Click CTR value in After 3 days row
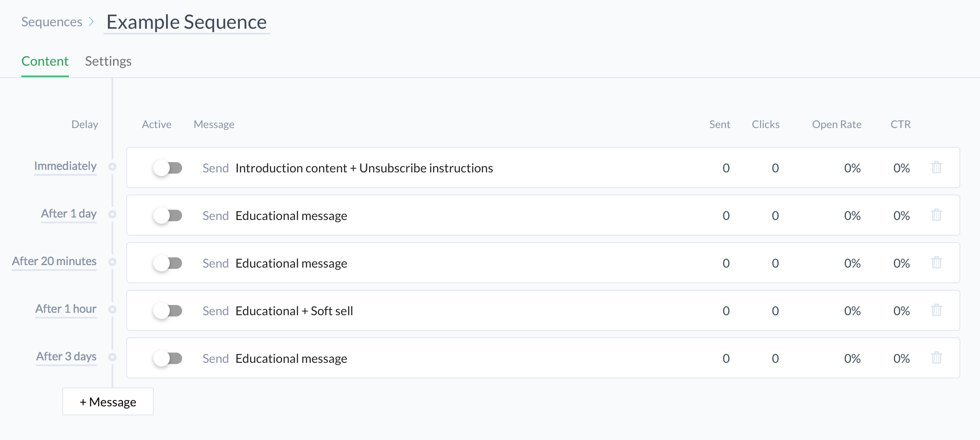Viewport: 980px width, 440px height. (901, 358)
